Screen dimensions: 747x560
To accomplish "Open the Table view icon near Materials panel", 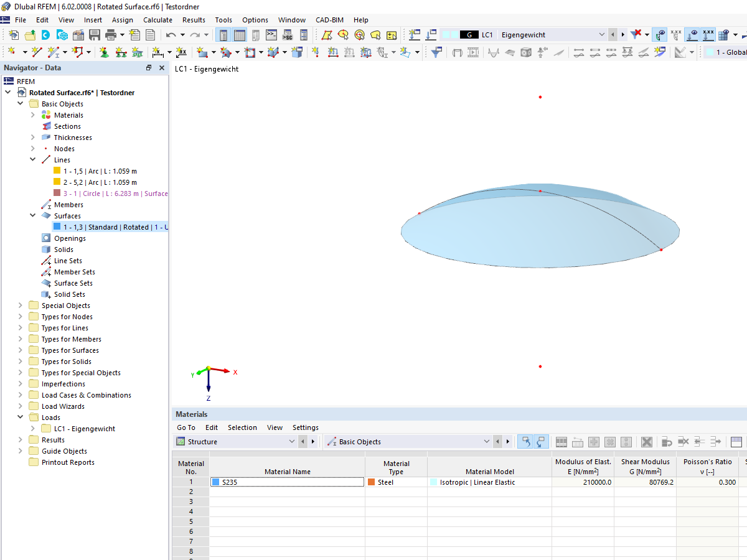I will pyautogui.click(x=562, y=441).
